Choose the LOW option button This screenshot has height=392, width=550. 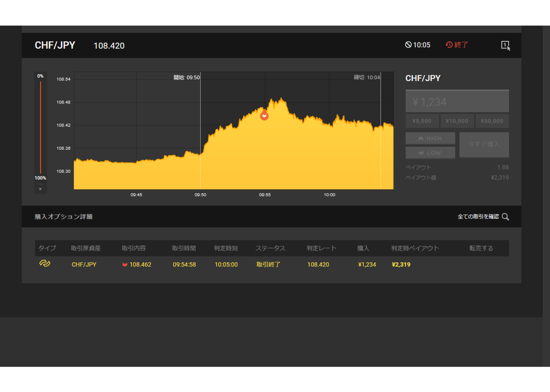point(430,152)
